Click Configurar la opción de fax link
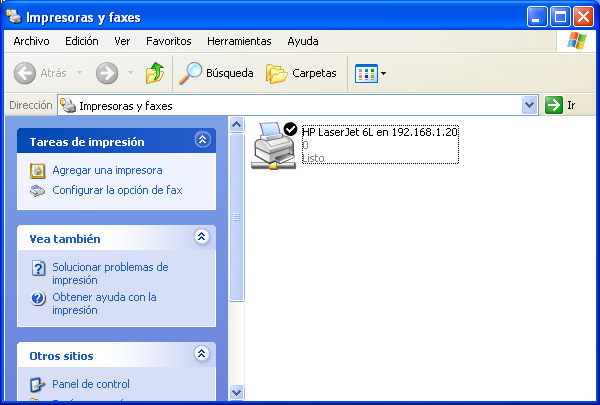Screen dimensions: 600x405 click(x=117, y=190)
